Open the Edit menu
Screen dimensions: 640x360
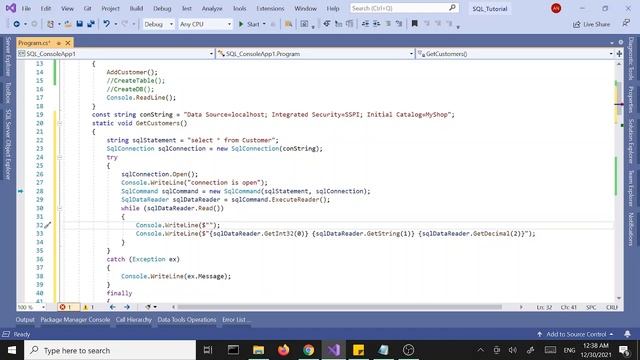[x=46, y=8]
